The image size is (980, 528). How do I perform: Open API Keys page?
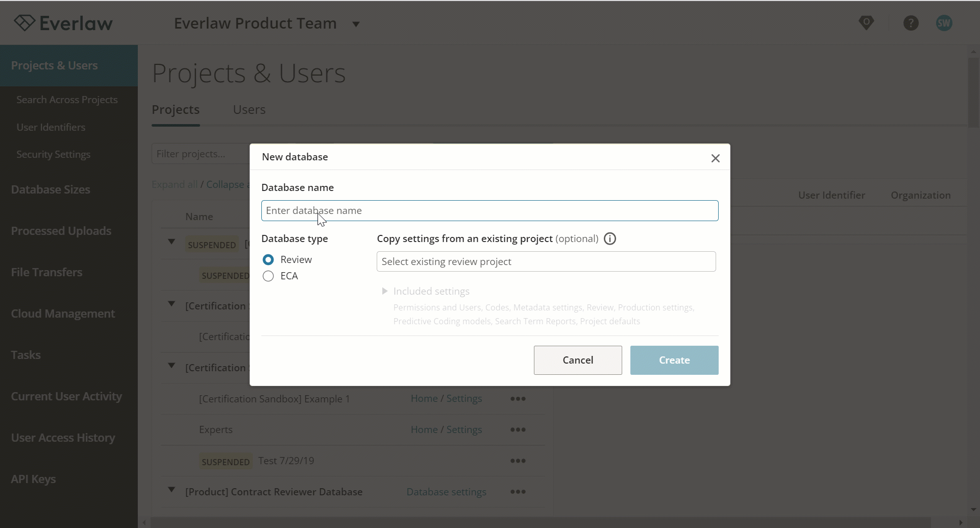pyautogui.click(x=33, y=479)
